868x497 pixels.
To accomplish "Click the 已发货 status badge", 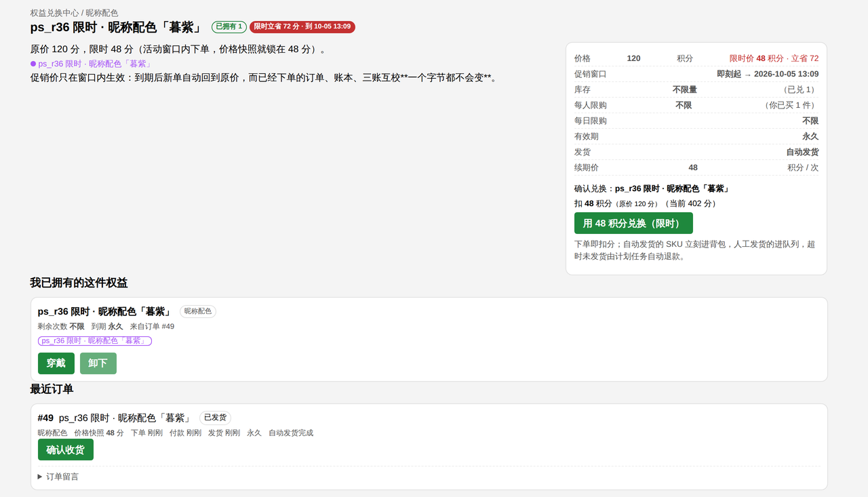I will (215, 418).
